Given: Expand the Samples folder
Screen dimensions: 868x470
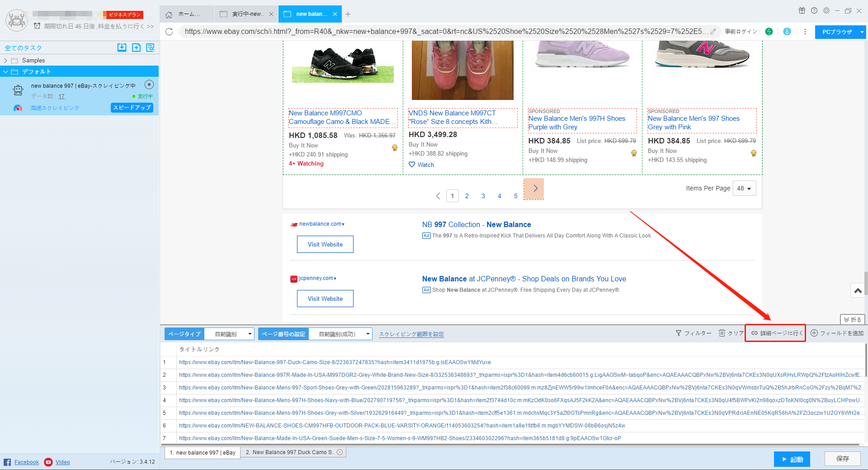Looking at the screenshot, I should 5,60.
